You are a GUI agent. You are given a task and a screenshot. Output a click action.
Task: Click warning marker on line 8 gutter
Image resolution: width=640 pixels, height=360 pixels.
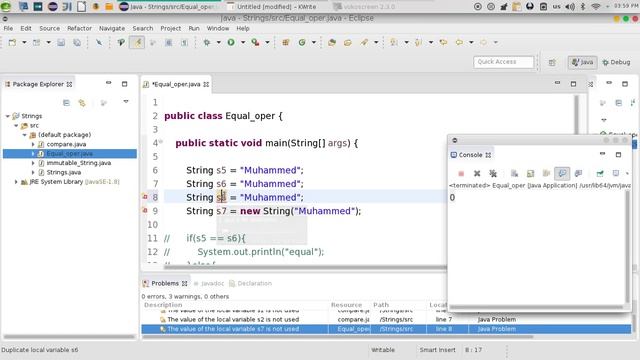tap(145, 197)
